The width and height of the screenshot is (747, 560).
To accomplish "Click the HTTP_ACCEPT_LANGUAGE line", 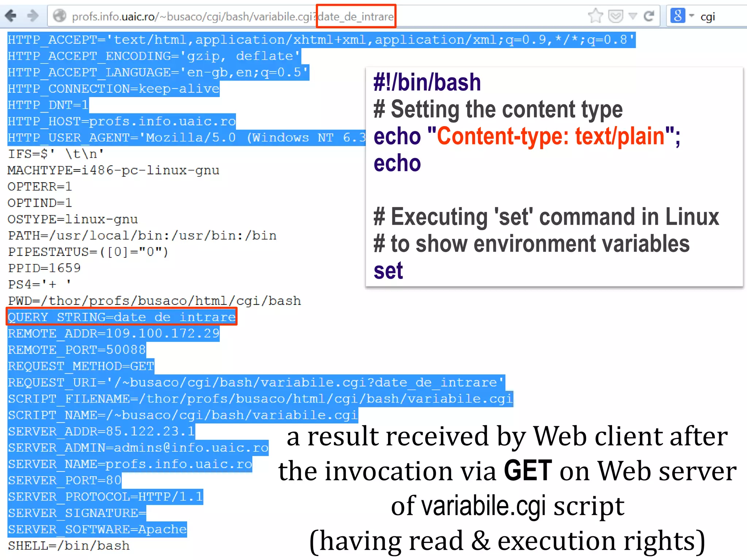I will pos(158,73).
